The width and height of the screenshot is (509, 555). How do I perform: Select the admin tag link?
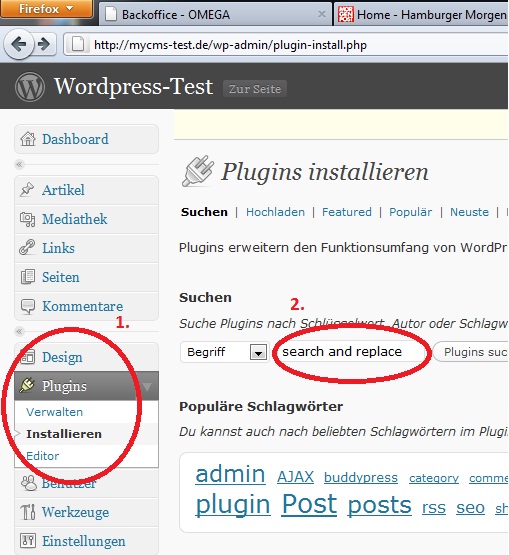pyautogui.click(x=230, y=474)
